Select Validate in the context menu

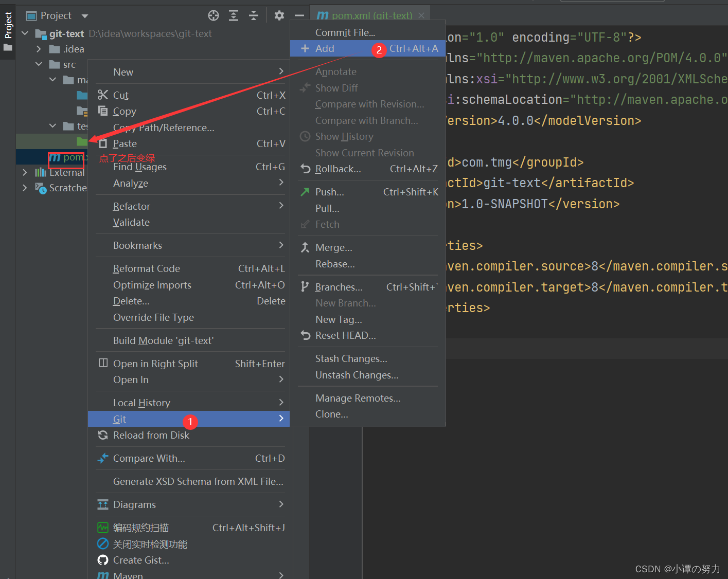click(x=190, y=222)
